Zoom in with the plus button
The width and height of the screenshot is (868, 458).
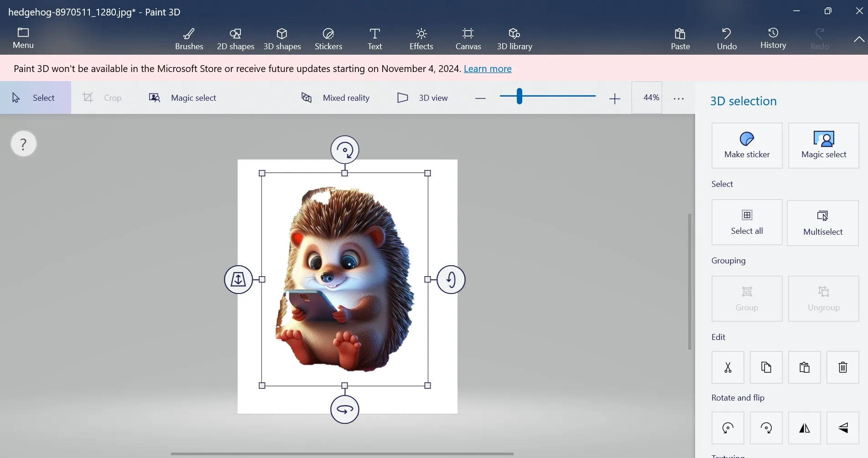615,98
